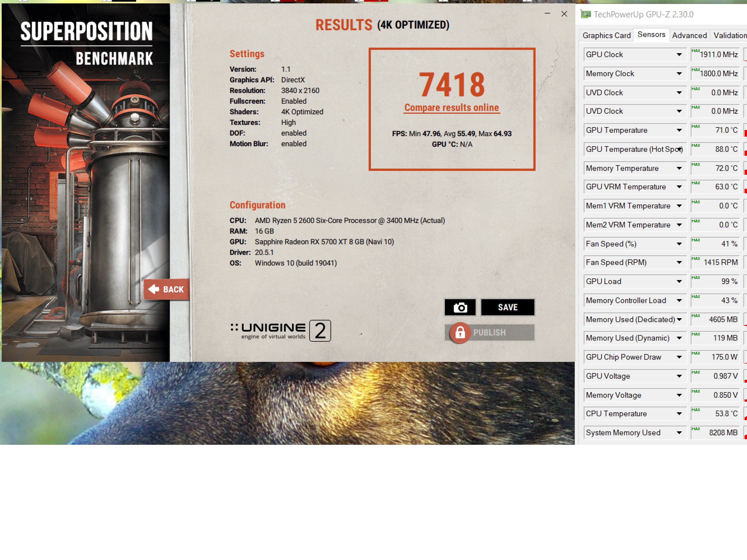Open GPU Temperature (Hot Spot) dropdown
Image resolution: width=747 pixels, height=560 pixels.
[679, 149]
